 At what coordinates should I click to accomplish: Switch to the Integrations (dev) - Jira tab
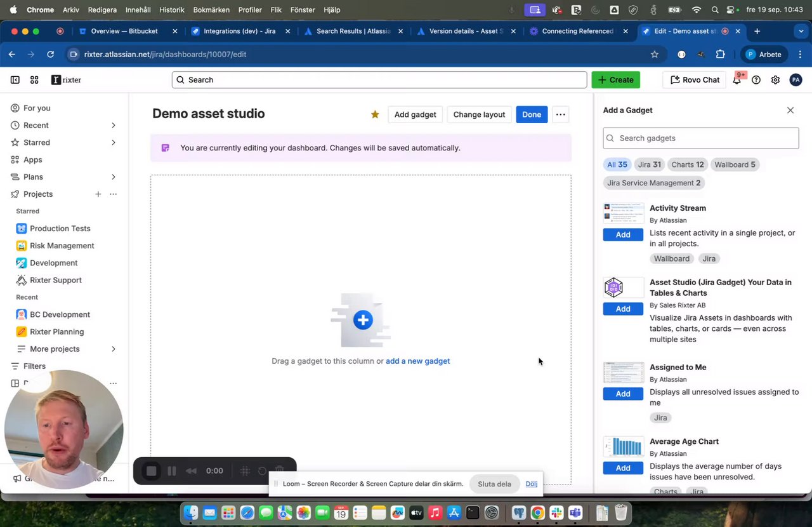point(240,31)
